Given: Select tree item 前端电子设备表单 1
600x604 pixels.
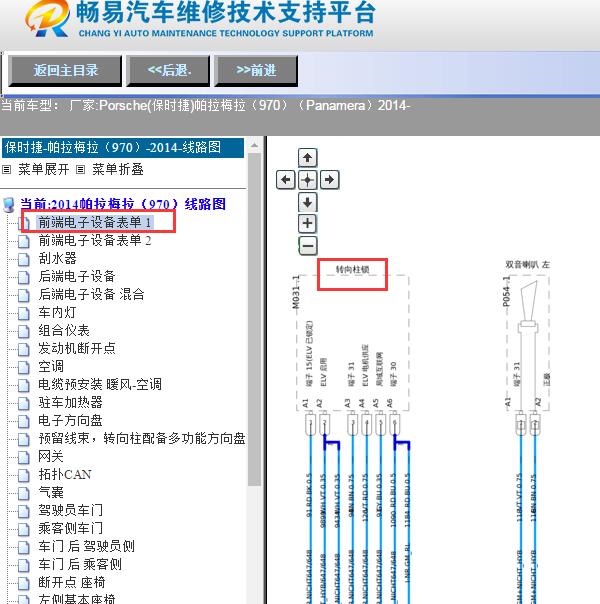Looking at the screenshot, I should tap(95, 222).
